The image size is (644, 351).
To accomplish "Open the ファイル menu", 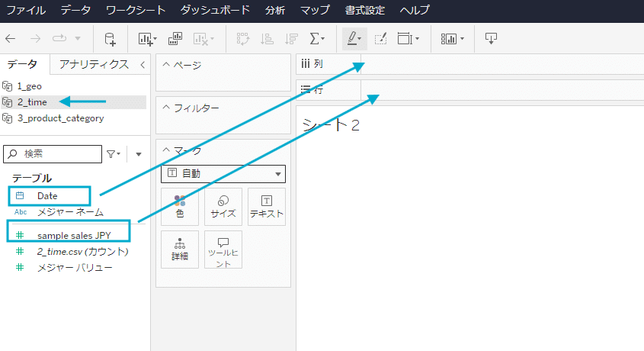I will point(26,10).
